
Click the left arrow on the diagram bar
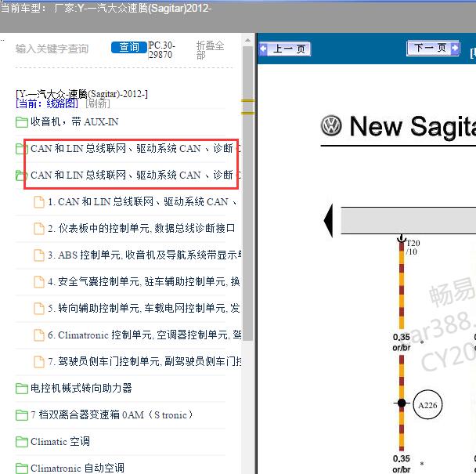coord(329,221)
